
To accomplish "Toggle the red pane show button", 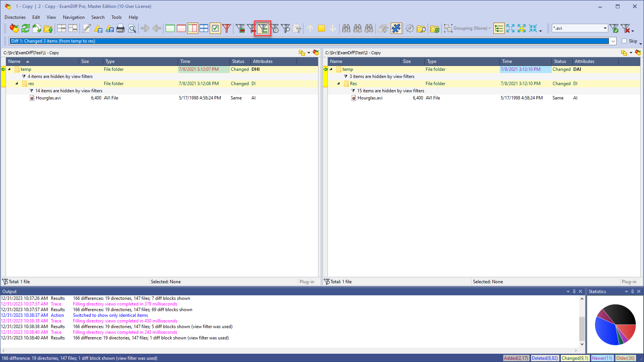I will point(181,28).
